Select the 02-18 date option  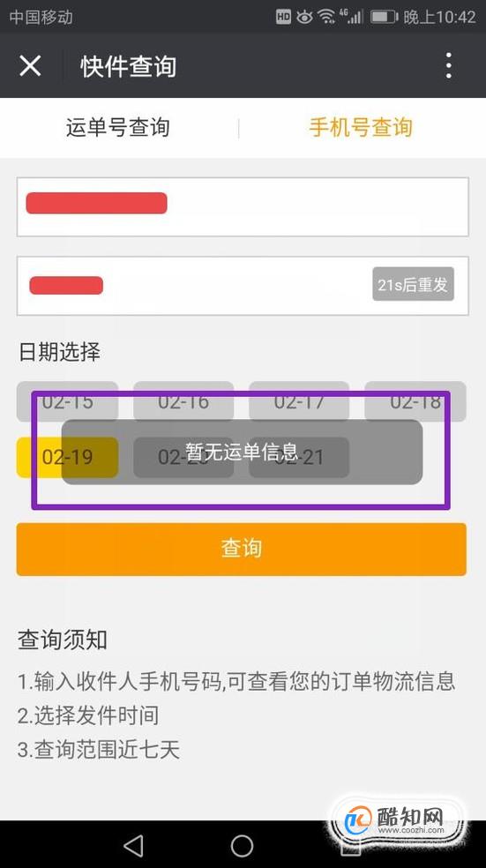coord(415,401)
